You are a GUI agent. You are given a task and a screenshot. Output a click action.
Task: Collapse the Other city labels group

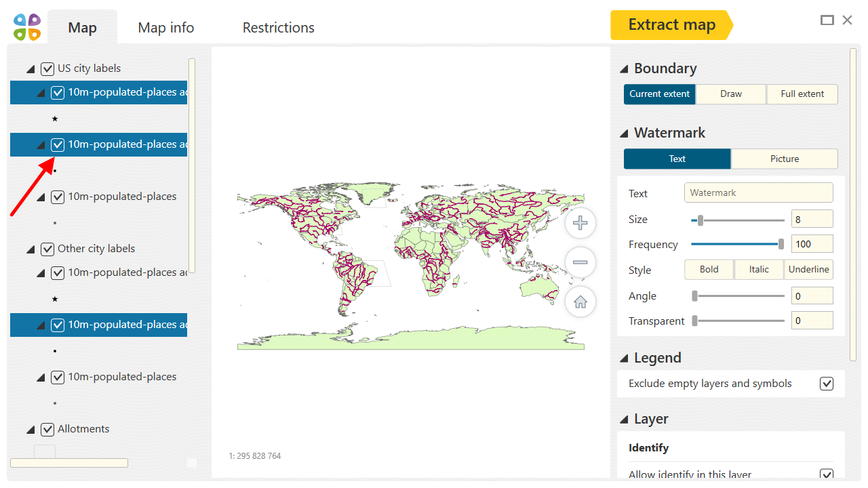tap(31, 249)
